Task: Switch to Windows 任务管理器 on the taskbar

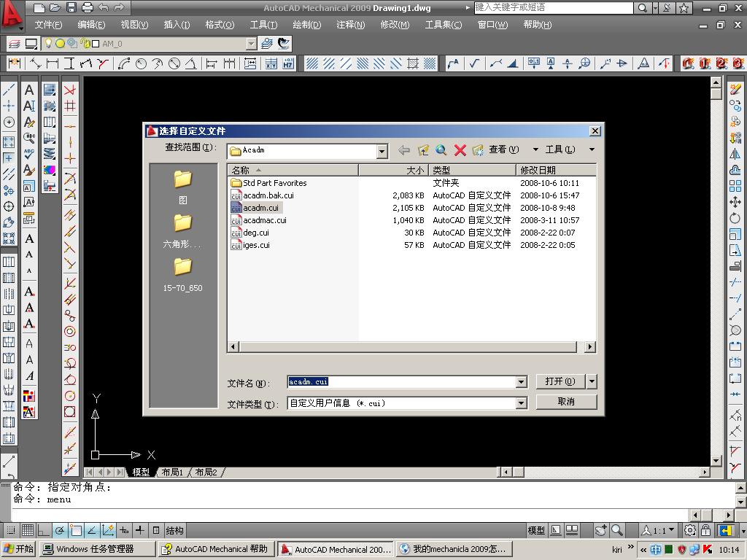Action: coord(97,549)
